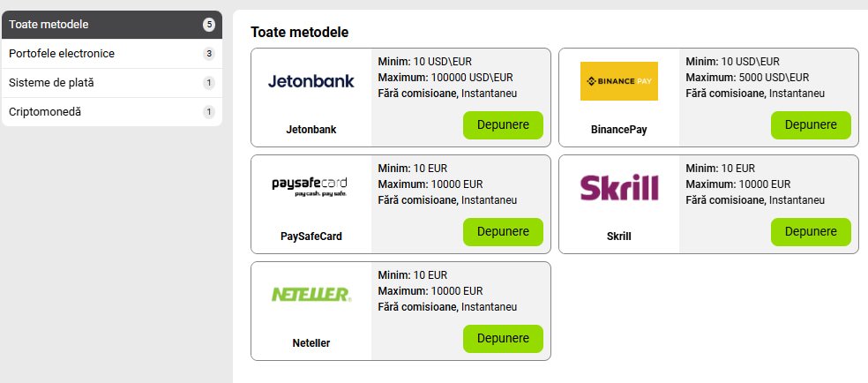Click Depunere in the Skrill card
The height and width of the screenshot is (383, 868).
point(811,232)
